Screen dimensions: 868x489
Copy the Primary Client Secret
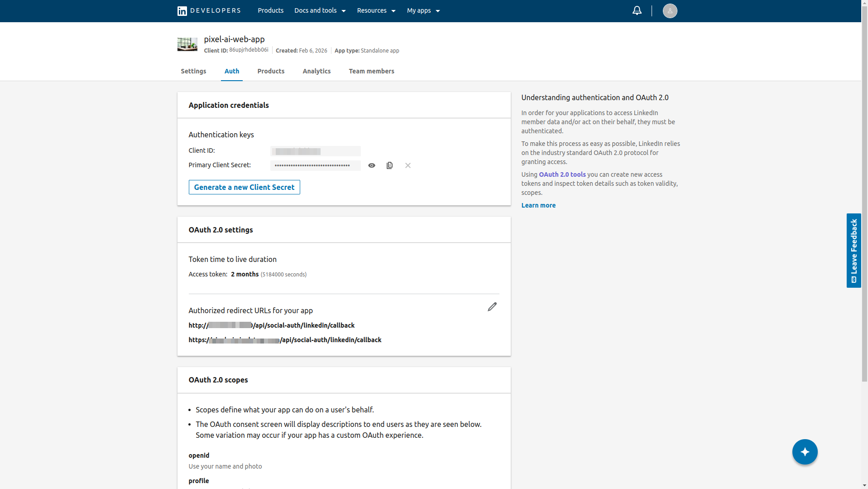(x=389, y=165)
